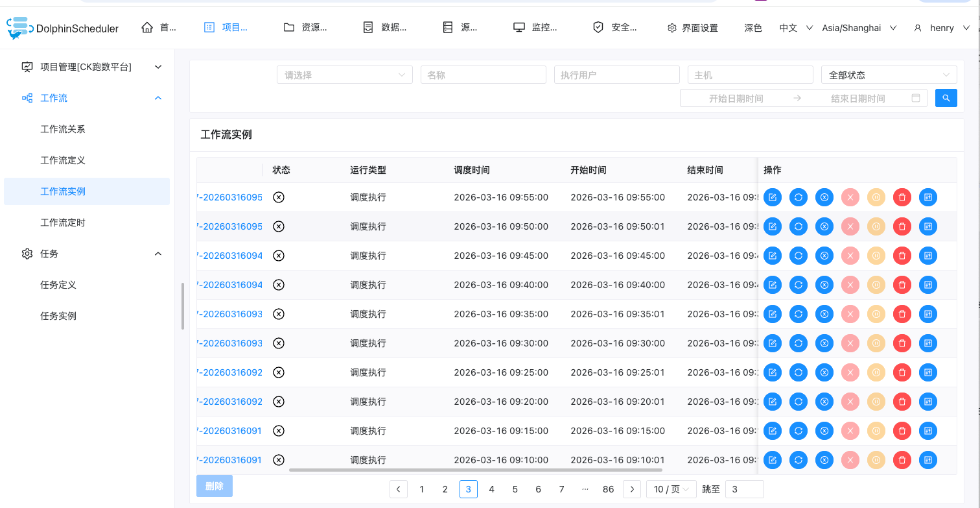Click the 深色 dark theme button
This screenshot has width=980, height=508.
pyautogui.click(x=753, y=28)
